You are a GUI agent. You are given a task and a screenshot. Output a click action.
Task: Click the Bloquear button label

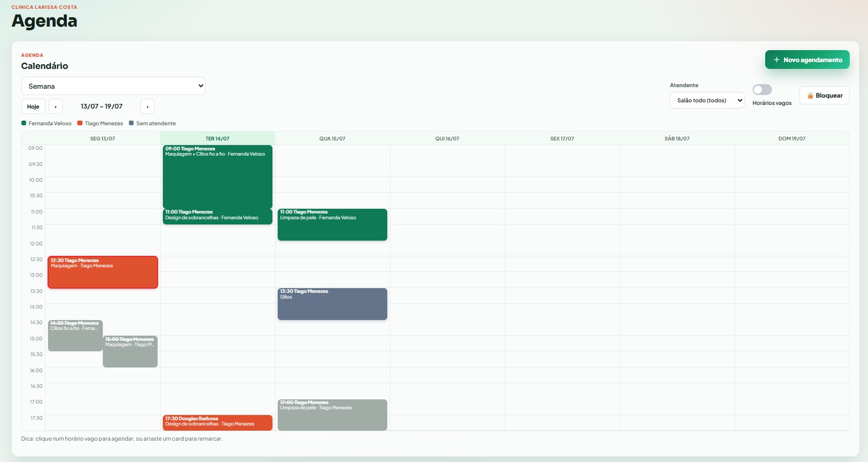(x=829, y=96)
